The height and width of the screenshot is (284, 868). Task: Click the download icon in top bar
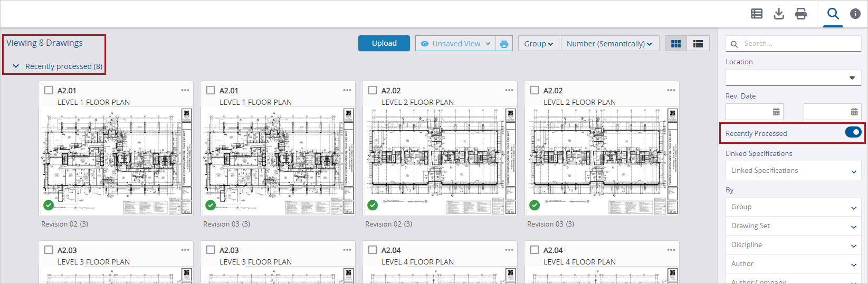coord(779,14)
